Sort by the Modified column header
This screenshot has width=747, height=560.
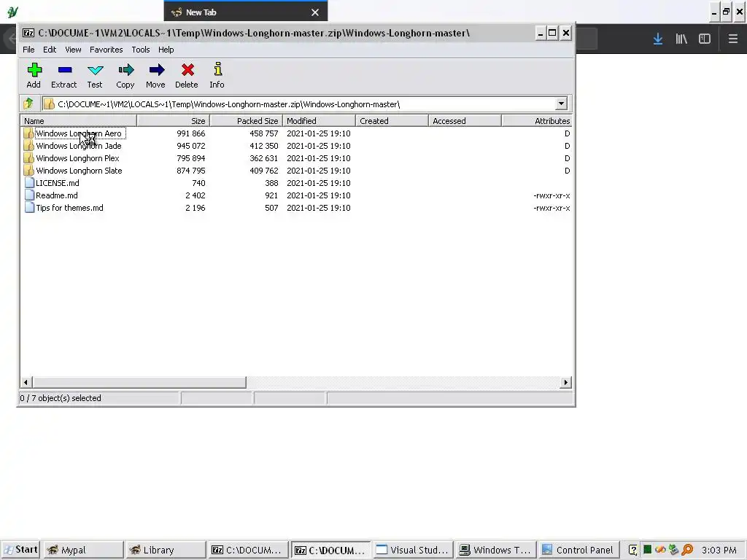point(320,121)
